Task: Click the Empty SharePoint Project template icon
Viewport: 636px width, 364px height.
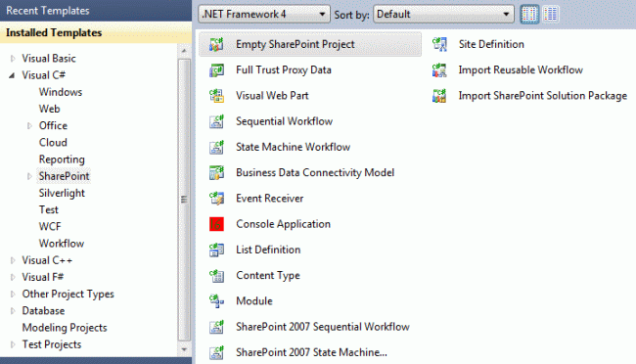Action: click(216, 44)
